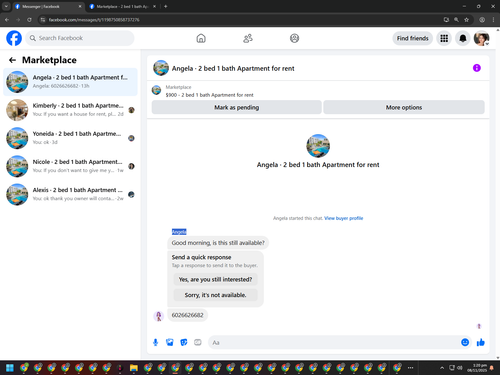Screen dimensions: 500x375
Task: Click Mark as pending button
Action: pos(237,107)
